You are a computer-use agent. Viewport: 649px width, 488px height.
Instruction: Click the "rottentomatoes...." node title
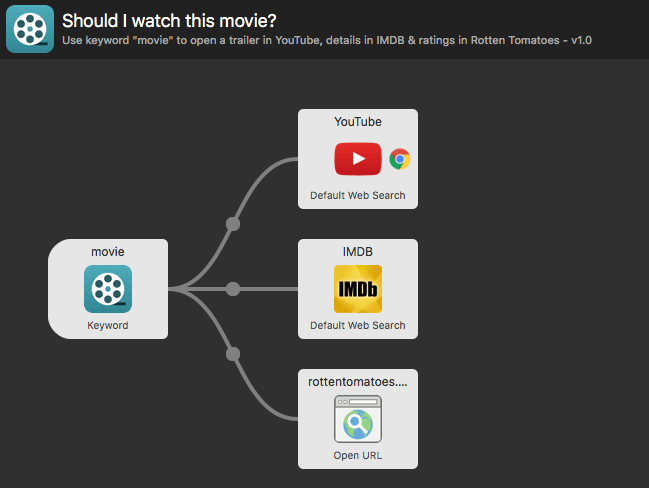coord(358,382)
